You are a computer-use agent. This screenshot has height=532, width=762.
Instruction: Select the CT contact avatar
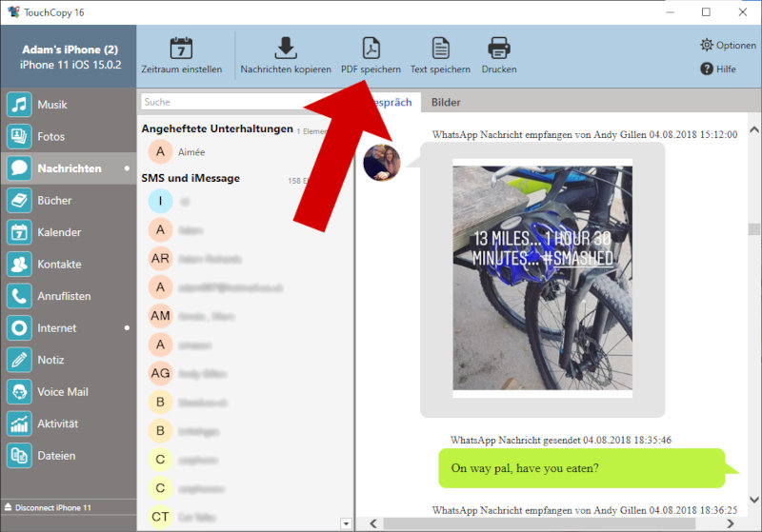pos(160,517)
